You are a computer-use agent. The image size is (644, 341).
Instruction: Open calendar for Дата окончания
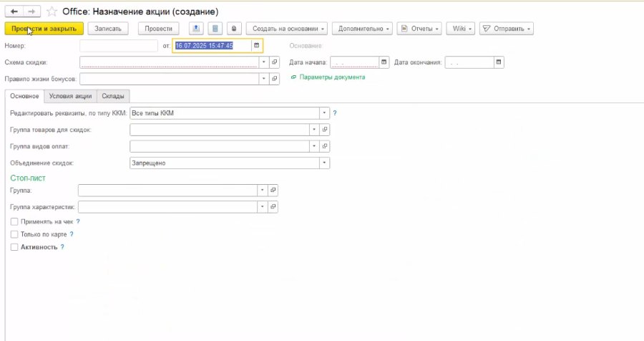click(x=499, y=62)
